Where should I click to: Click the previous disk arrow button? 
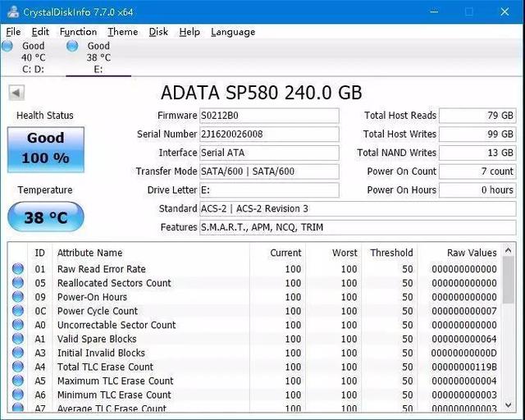pos(16,93)
